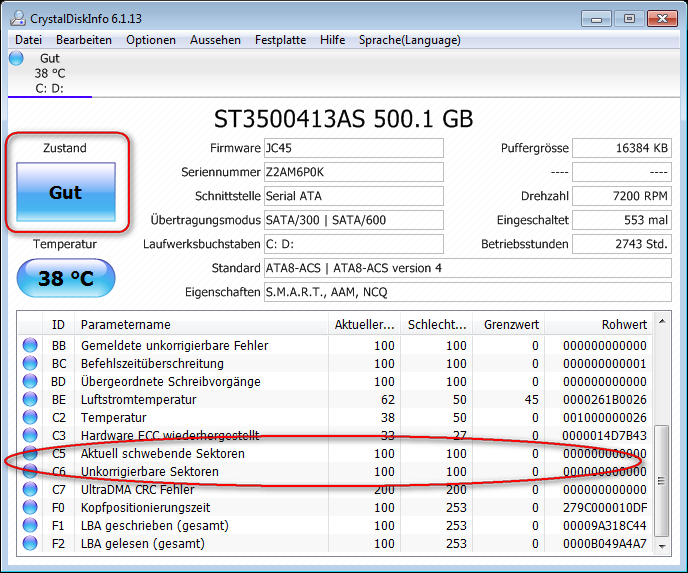The width and height of the screenshot is (688, 573).
Task: Open the Optionen menu
Action: [151, 40]
